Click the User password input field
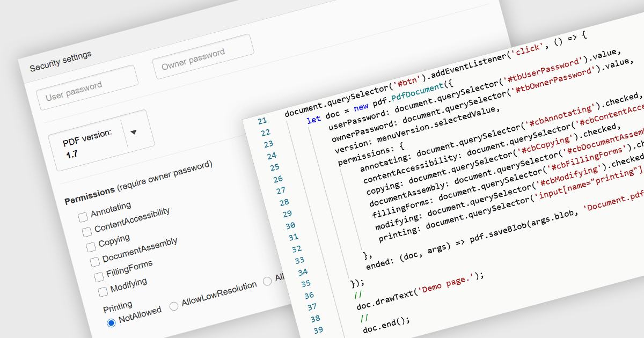 [x=86, y=87]
